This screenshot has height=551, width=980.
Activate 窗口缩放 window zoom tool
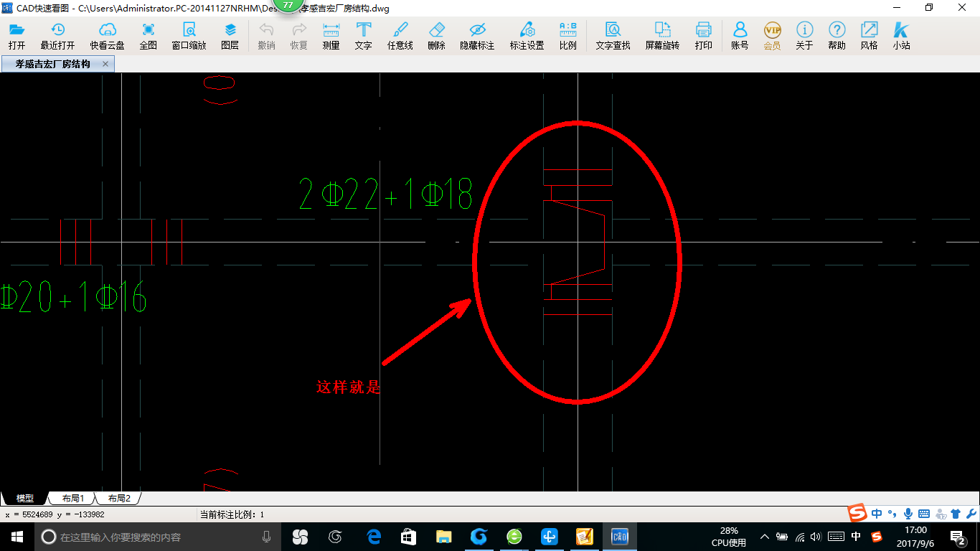point(189,36)
